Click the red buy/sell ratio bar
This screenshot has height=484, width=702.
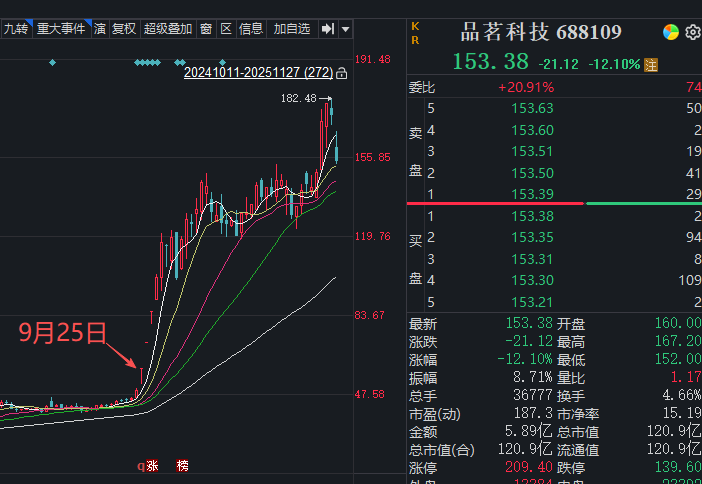pos(495,203)
